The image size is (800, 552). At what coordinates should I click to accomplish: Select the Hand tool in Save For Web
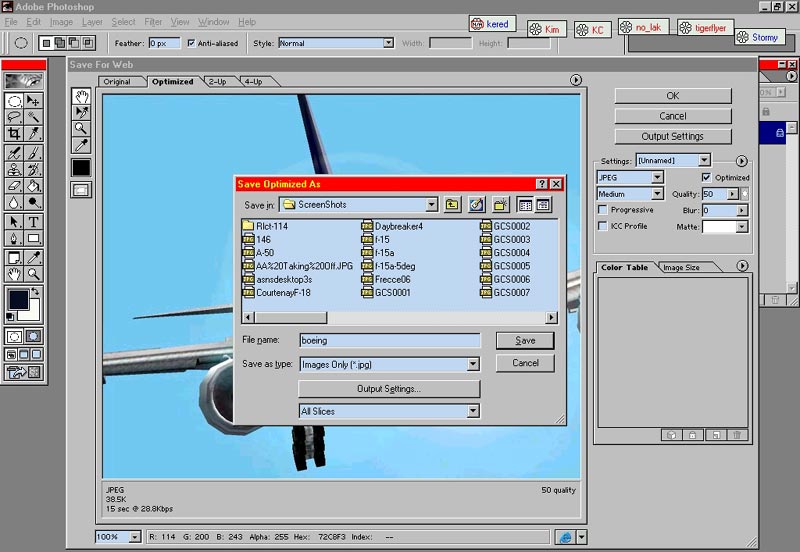coord(82,96)
